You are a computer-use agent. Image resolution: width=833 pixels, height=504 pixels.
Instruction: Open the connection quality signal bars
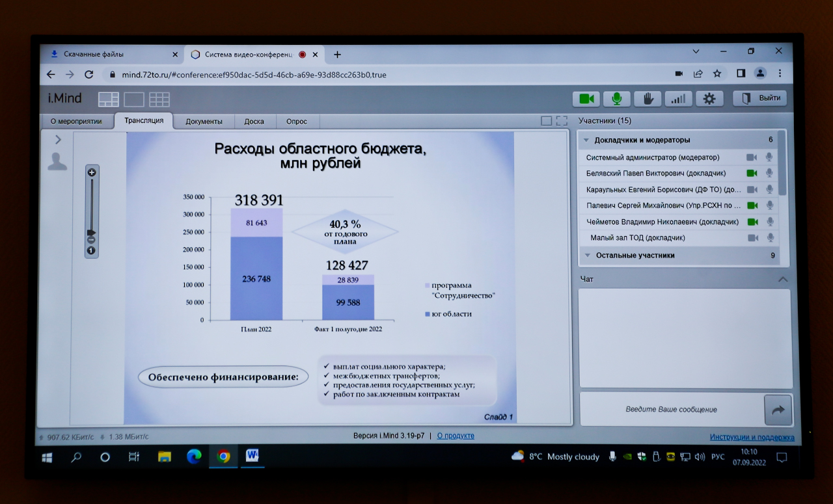point(678,99)
